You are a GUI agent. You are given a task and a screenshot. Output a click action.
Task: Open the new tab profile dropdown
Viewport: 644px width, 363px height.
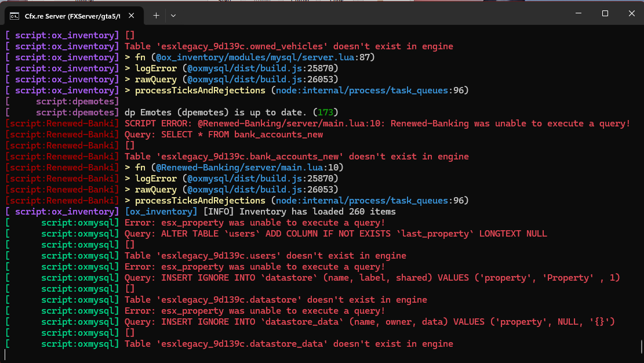(x=173, y=16)
